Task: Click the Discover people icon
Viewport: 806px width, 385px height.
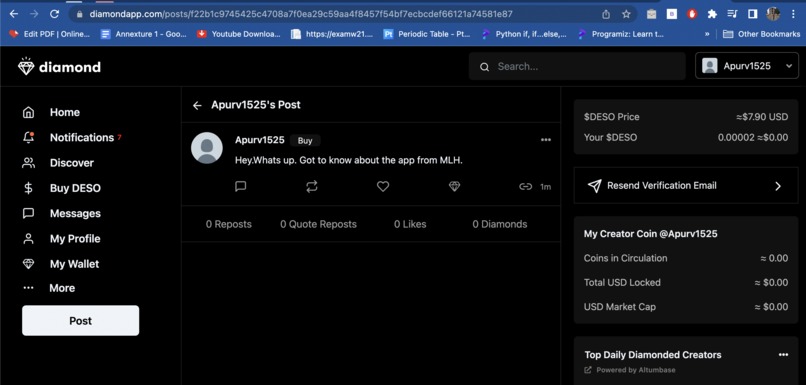Action: tap(29, 163)
